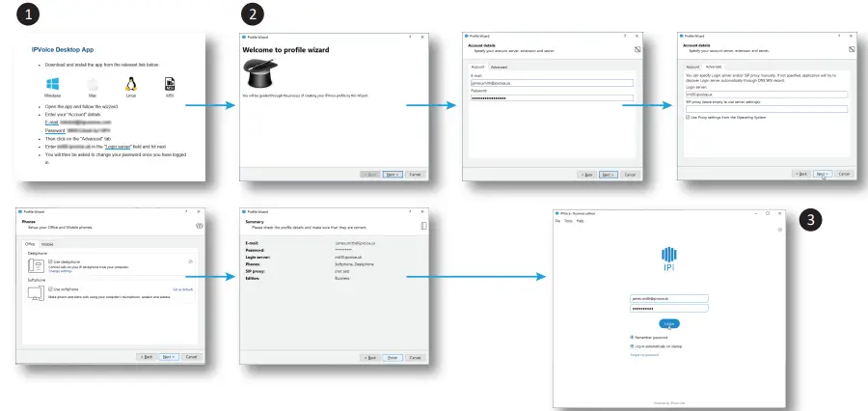Click the settings gear in the login window
868x411 pixels.
tap(779, 230)
